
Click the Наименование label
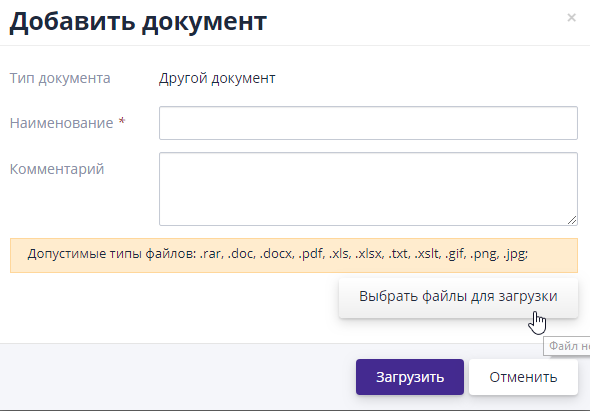pyautogui.click(x=61, y=123)
